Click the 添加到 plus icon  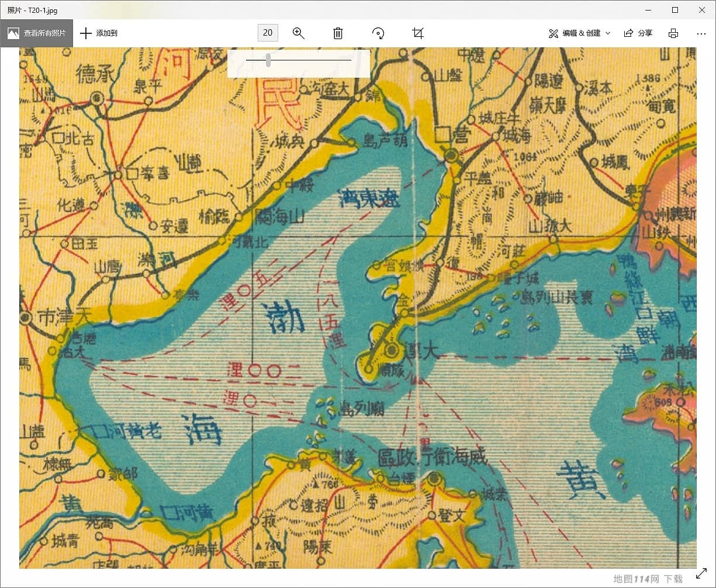pos(86,33)
